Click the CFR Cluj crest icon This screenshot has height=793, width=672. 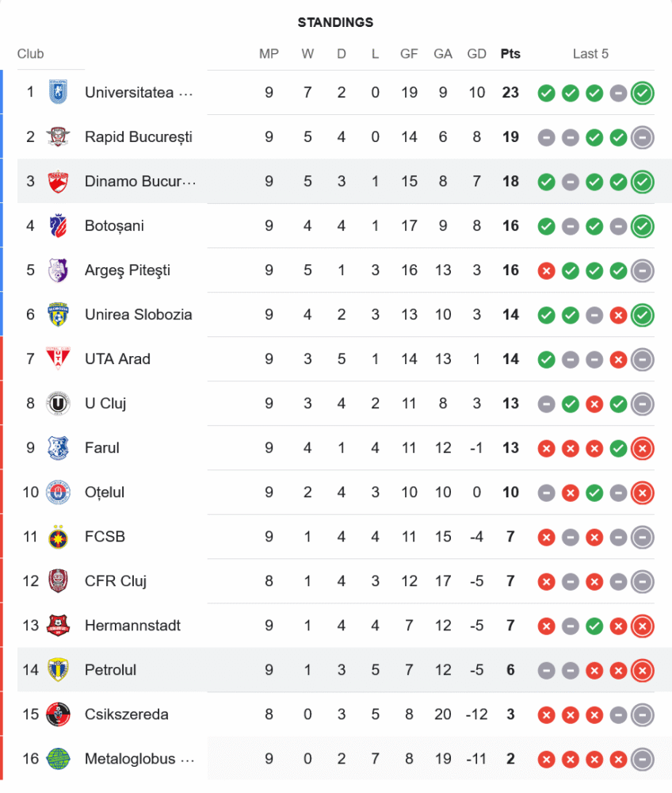57,581
